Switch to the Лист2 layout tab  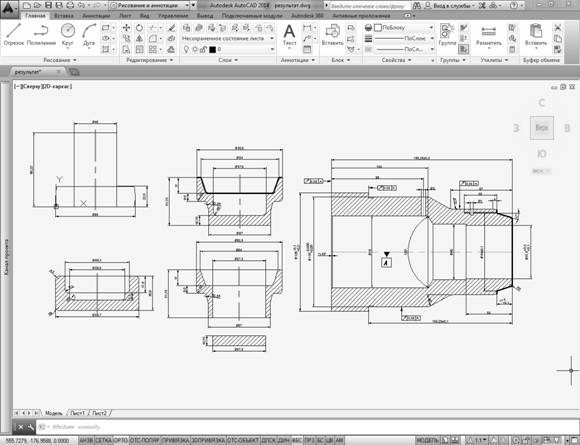pos(99,413)
